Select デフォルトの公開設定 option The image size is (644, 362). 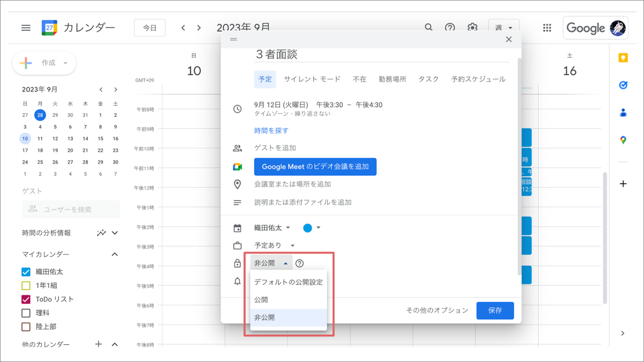pyautogui.click(x=288, y=282)
